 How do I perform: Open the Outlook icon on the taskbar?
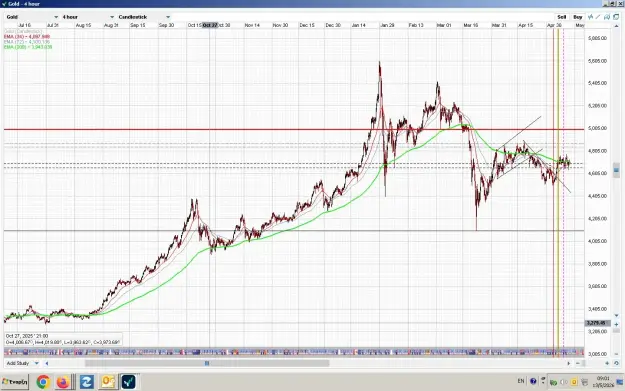(108, 382)
